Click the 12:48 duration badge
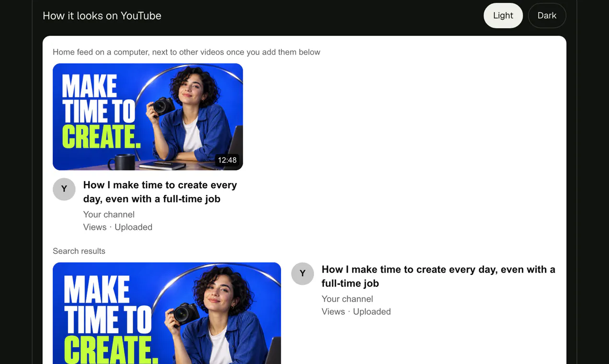The image size is (609, 364). tap(227, 160)
